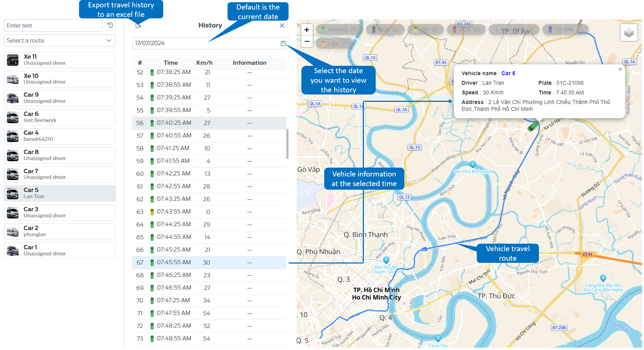Click the Time column header
Image resolution: width=644 pixels, height=350 pixels.
point(171,63)
